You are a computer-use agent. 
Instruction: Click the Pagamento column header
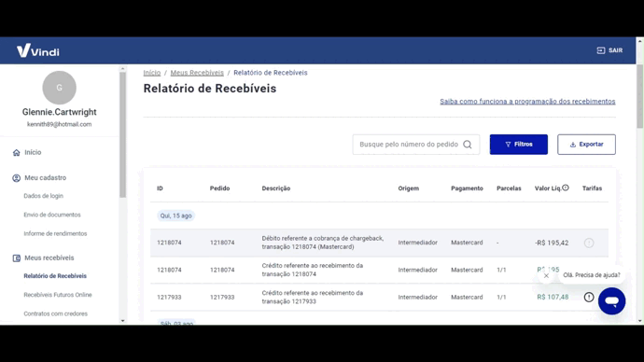[x=467, y=188]
